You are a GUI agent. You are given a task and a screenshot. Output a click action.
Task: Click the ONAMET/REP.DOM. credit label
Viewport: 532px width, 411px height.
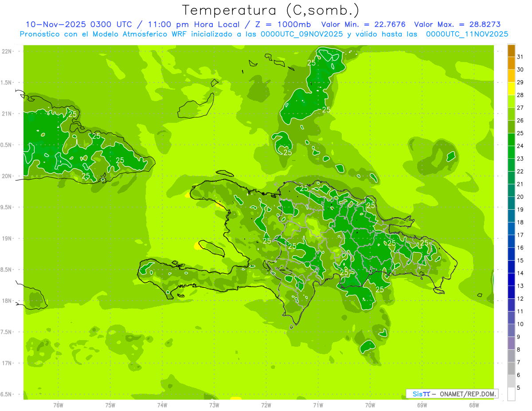469,394
